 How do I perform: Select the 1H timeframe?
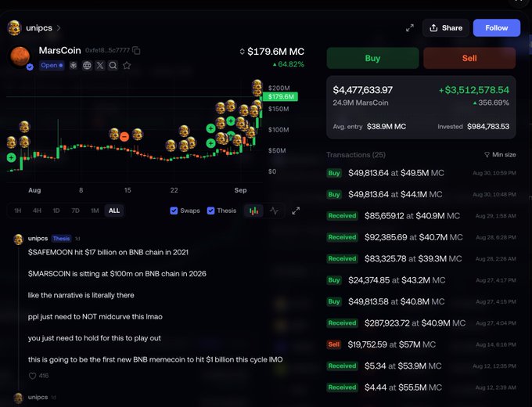pyautogui.click(x=18, y=211)
